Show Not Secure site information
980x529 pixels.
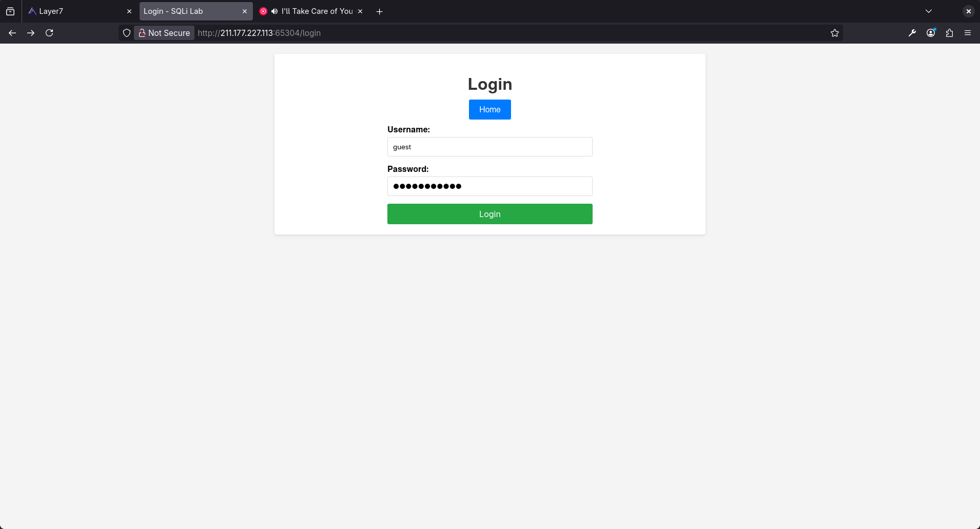[164, 33]
